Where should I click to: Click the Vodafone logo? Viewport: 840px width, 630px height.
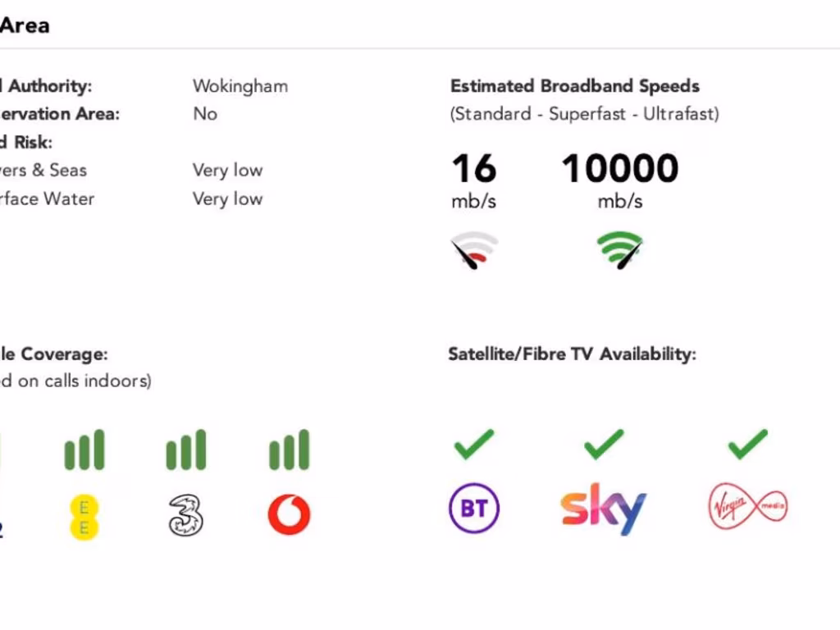tap(289, 515)
